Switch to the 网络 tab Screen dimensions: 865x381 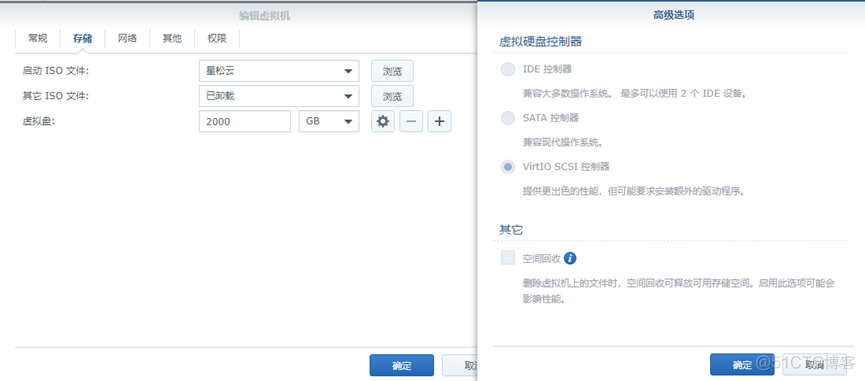pos(127,39)
